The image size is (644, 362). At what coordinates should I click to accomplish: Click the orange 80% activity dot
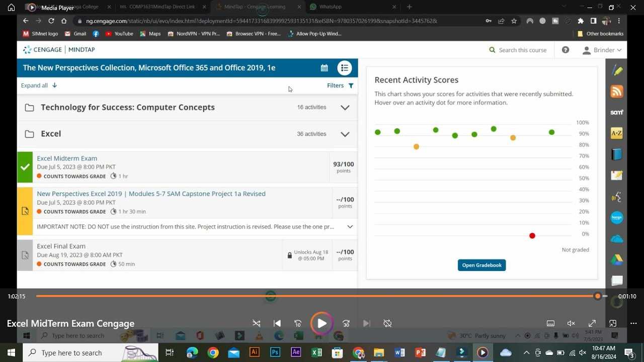(416, 147)
